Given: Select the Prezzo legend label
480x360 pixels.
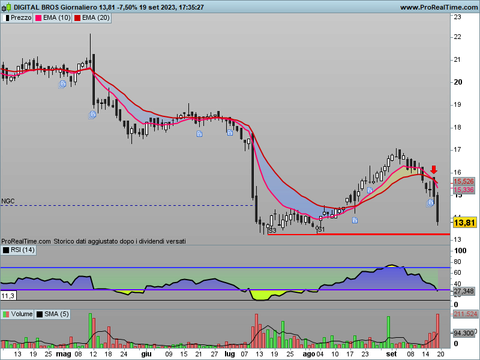Looking at the screenshot, I should coord(21,18).
